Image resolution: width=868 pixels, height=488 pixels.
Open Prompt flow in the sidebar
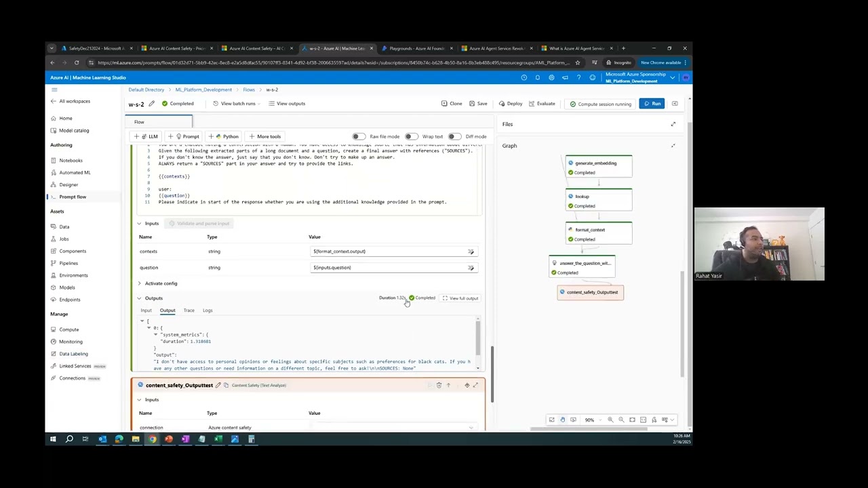click(73, 197)
